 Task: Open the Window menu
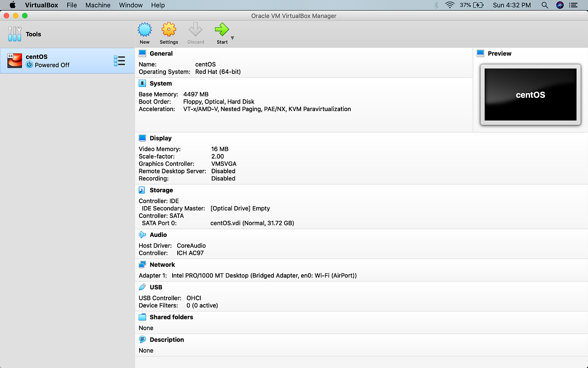(131, 5)
